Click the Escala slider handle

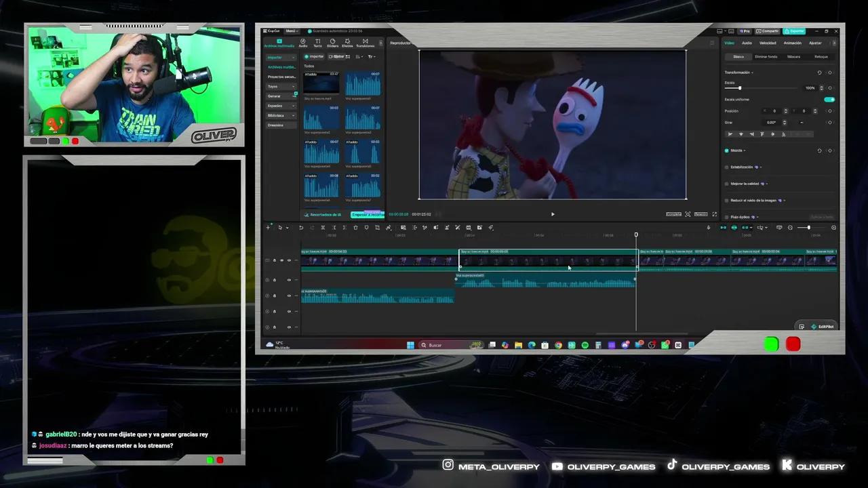point(740,88)
